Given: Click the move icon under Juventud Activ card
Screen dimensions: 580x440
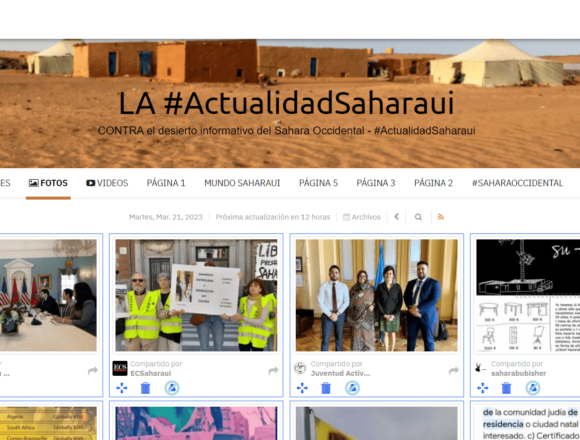Looking at the screenshot, I should 302,388.
